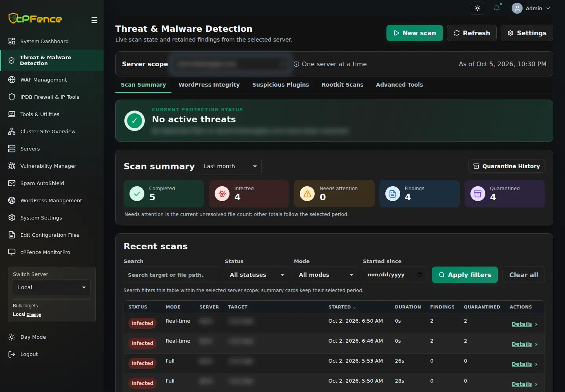The image size is (565, 392).
Task: Click the WAF Management globe icon
Action: (x=12, y=80)
